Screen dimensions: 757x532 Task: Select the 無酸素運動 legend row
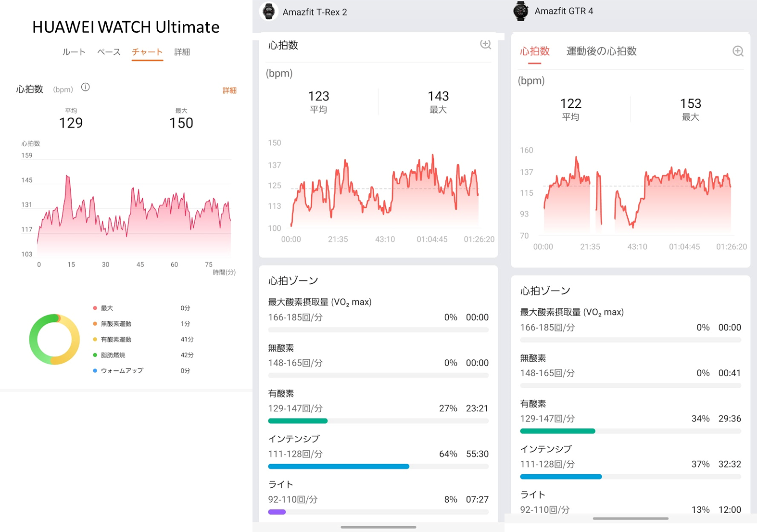142,324
